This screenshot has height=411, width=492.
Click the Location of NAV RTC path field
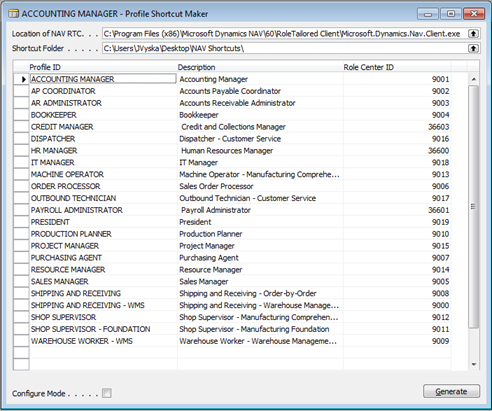coord(285,34)
